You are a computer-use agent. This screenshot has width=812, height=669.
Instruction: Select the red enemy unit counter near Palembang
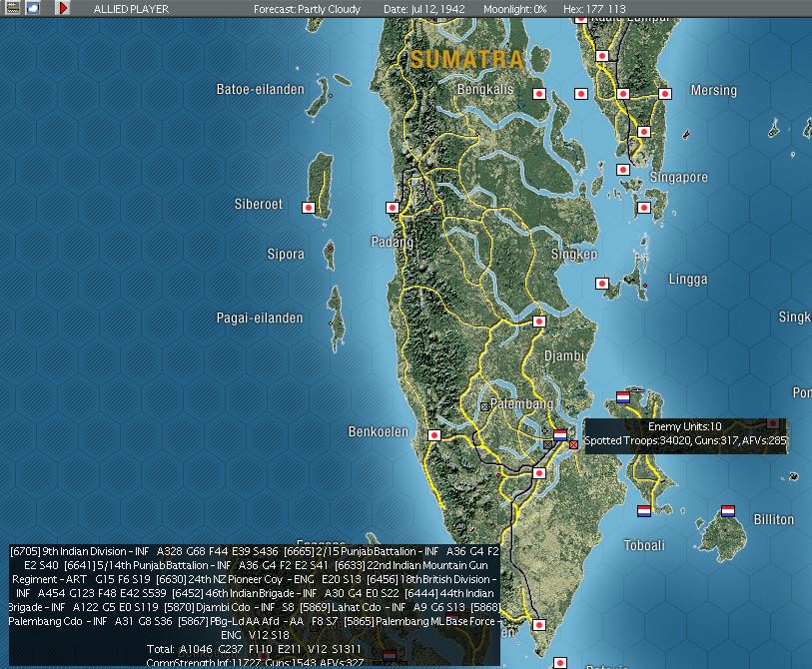[x=573, y=444]
